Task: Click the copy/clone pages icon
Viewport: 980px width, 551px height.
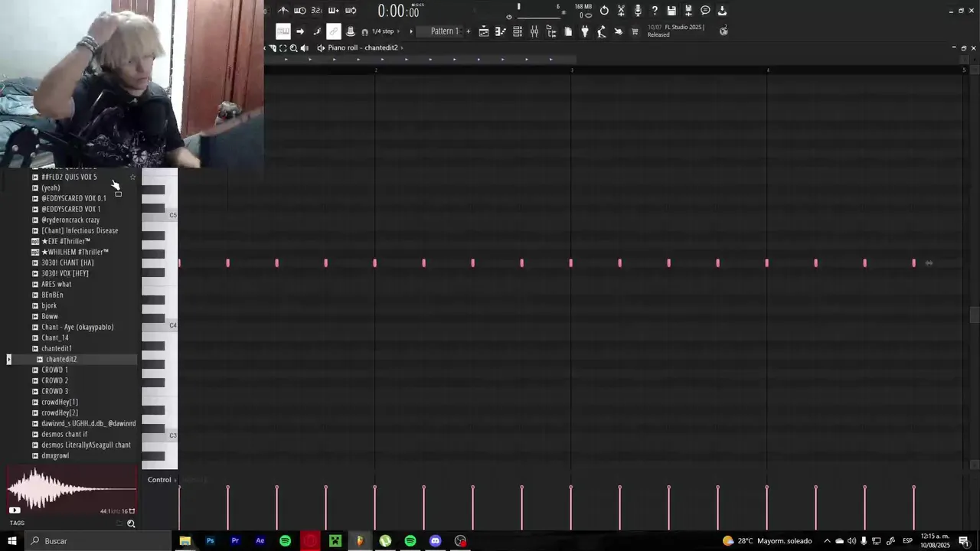Action: pos(568,31)
